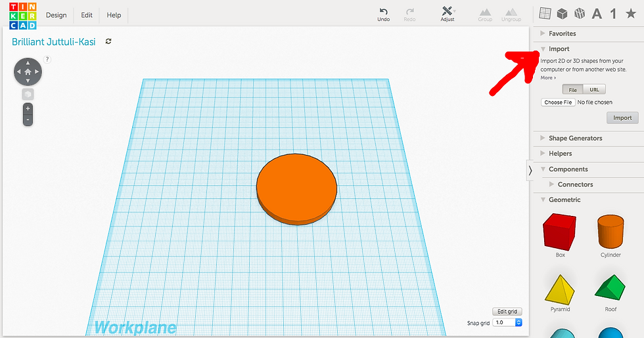Open the Help menu
644x338 pixels.
(114, 15)
